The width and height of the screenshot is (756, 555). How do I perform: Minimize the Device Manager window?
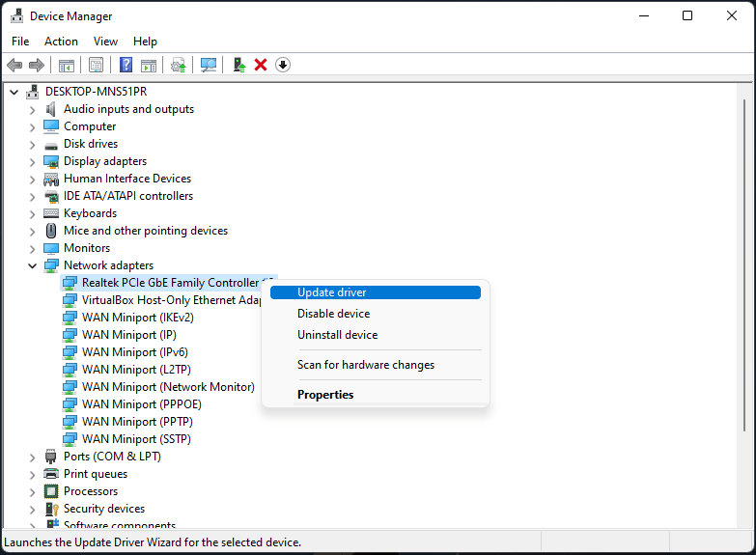644,15
